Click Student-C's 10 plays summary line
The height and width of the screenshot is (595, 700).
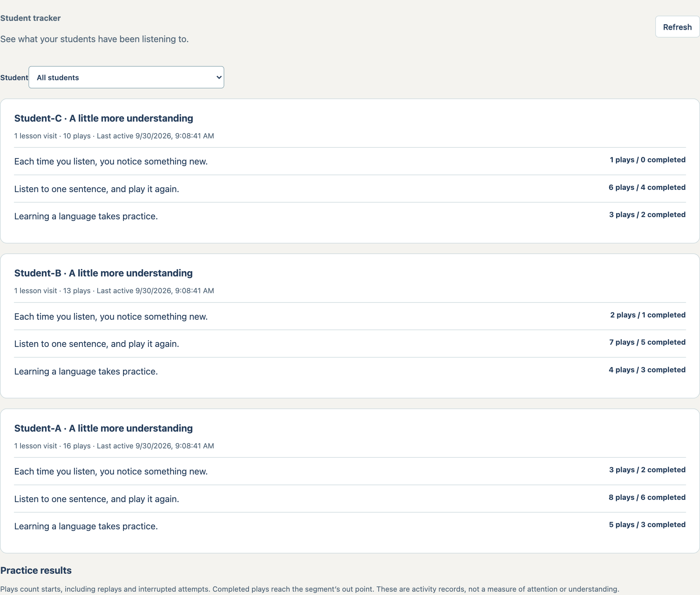(x=114, y=136)
